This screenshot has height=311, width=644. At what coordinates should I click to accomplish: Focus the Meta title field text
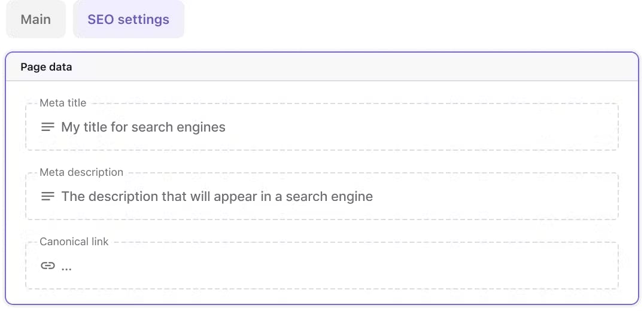click(143, 127)
